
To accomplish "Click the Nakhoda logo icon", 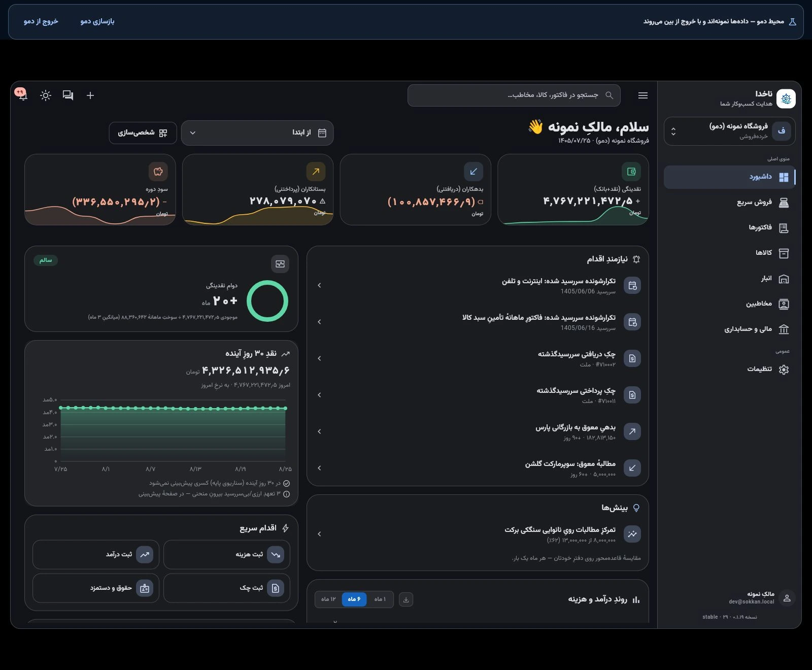I will pos(786,98).
